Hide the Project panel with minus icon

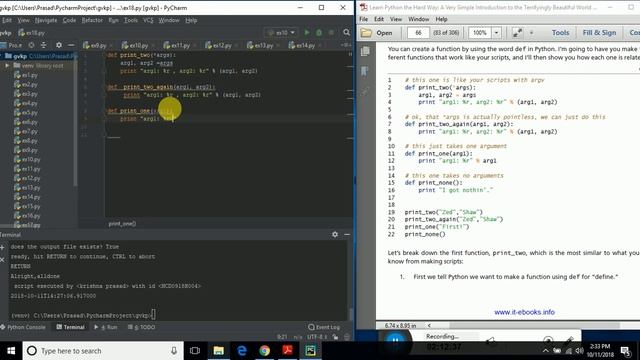coord(71,45)
